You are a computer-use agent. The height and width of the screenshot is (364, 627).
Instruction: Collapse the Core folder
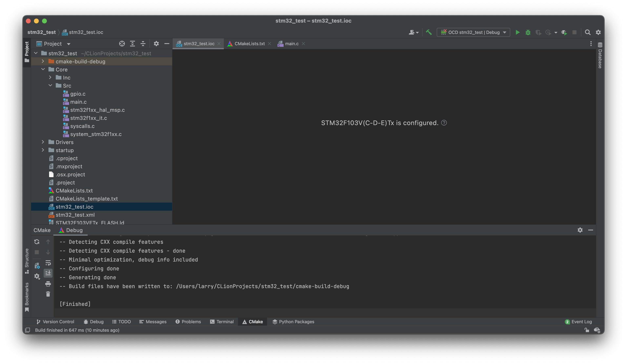(43, 69)
